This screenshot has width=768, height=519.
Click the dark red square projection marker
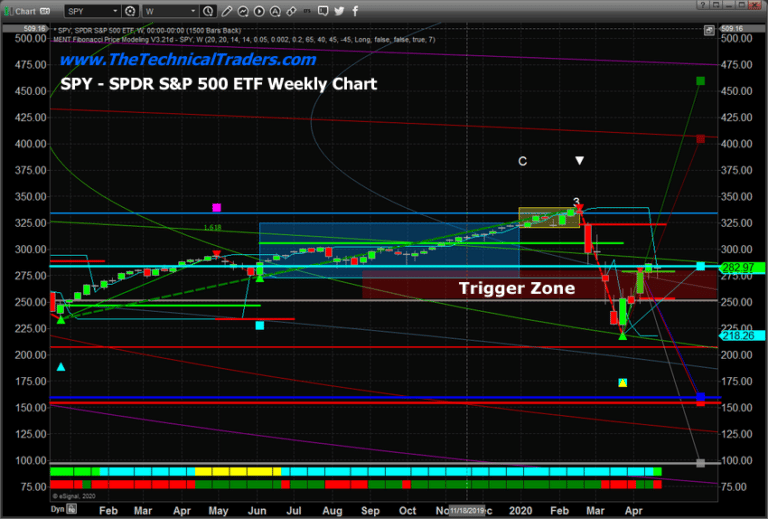coord(701,139)
